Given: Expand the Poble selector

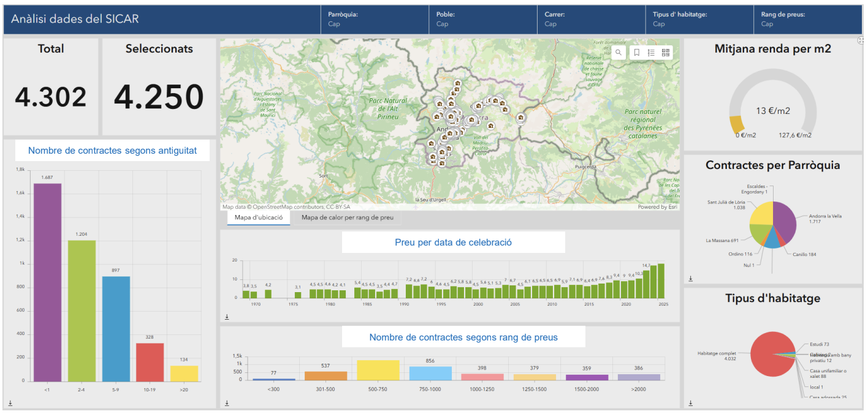Looking at the screenshot, I should [483, 20].
